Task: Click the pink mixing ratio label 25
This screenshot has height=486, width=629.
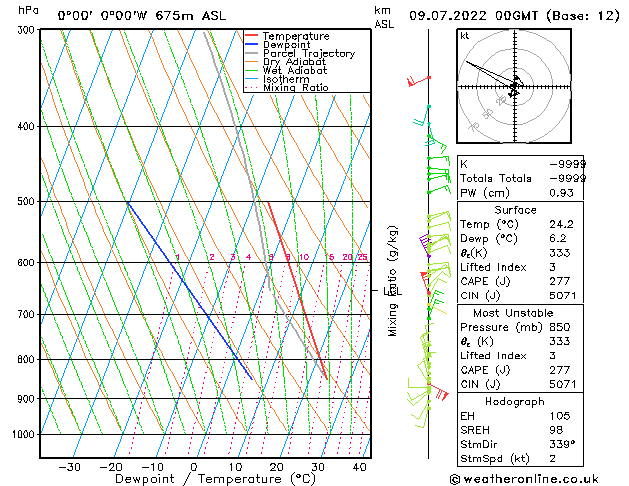Action: 362,257
